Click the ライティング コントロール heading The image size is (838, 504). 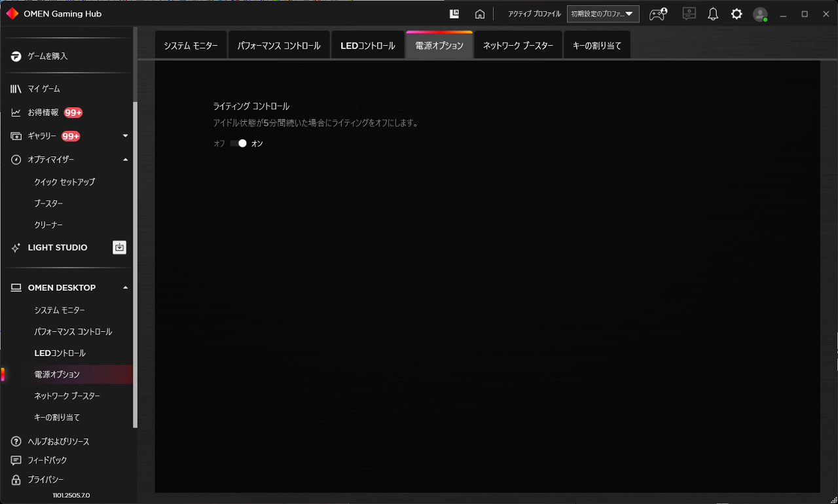251,106
